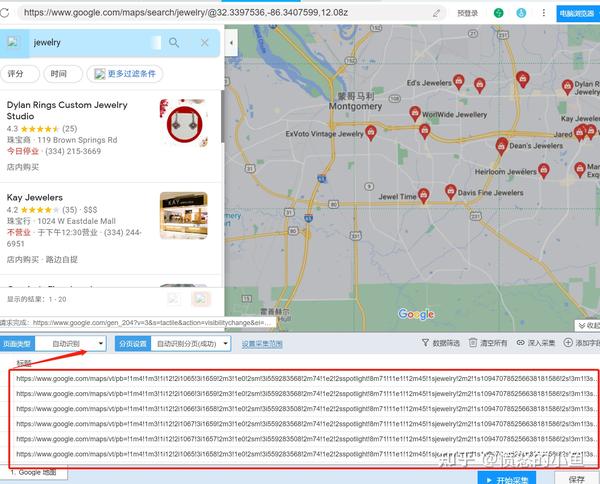Click the URL edit pencil icon
This screenshot has width=600, height=484.
point(436,13)
